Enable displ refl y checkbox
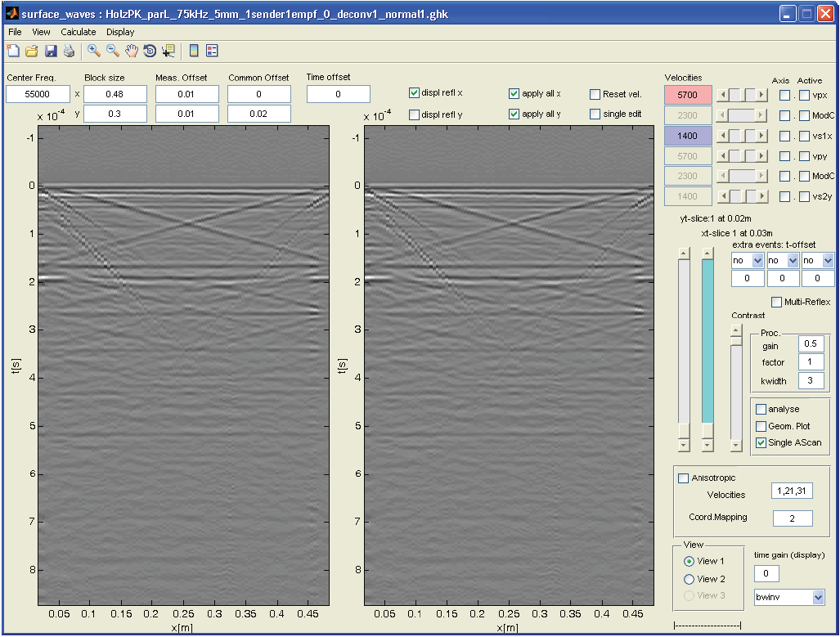 click(x=414, y=114)
